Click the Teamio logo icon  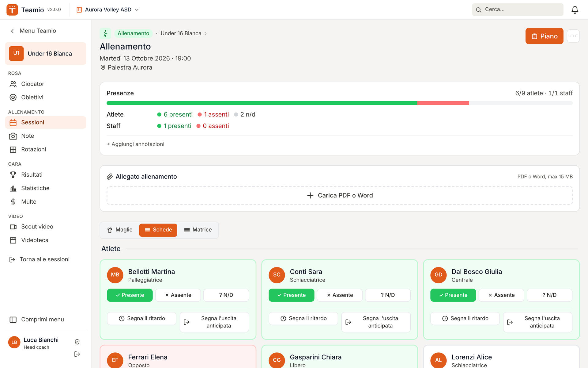[x=12, y=10]
